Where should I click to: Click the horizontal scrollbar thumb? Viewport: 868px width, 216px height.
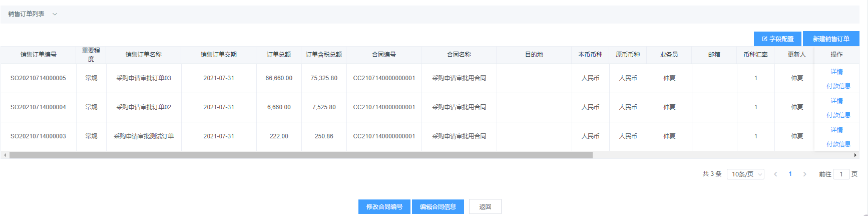[x=300, y=155]
